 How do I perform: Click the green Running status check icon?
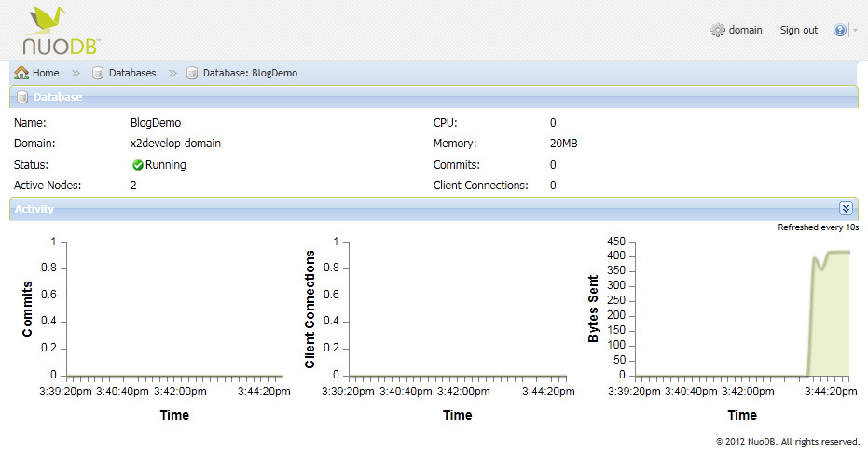pyautogui.click(x=137, y=165)
